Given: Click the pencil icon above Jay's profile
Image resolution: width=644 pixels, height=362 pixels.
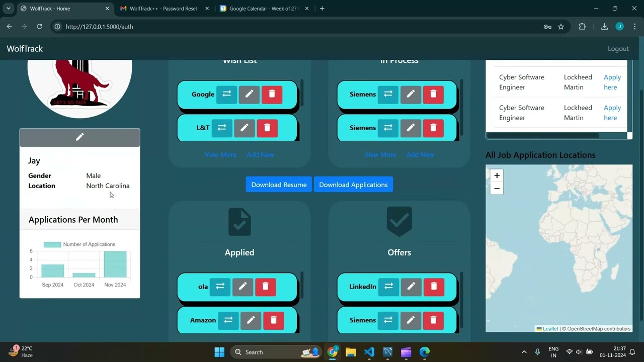Looking at the screenshot, I should 79,137.
